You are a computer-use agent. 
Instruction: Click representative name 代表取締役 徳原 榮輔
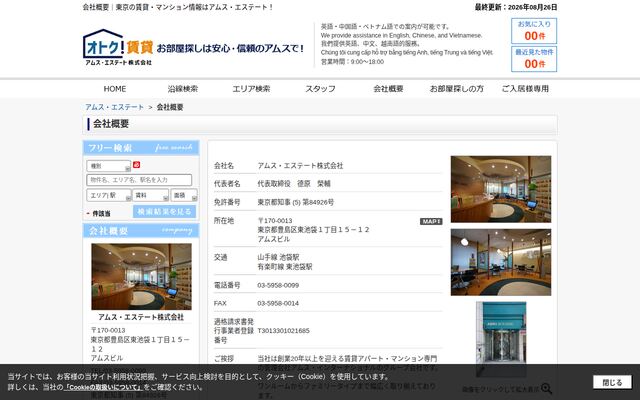pos(294,184)
